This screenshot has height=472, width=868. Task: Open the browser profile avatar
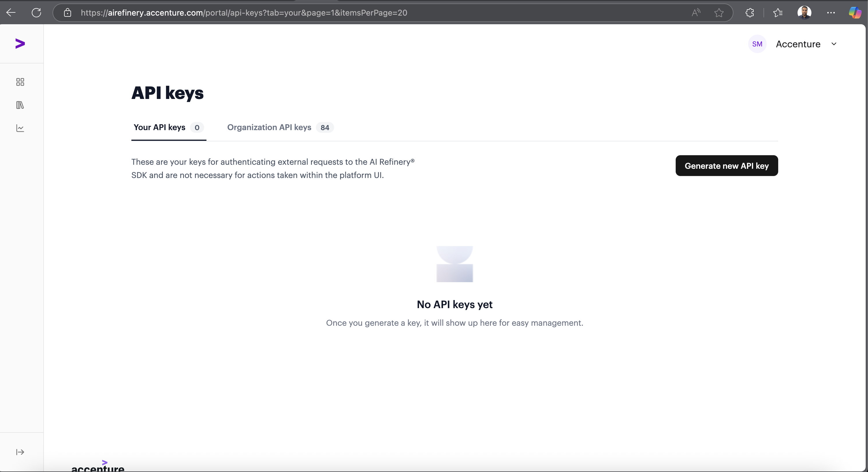[x=804, y=13]
